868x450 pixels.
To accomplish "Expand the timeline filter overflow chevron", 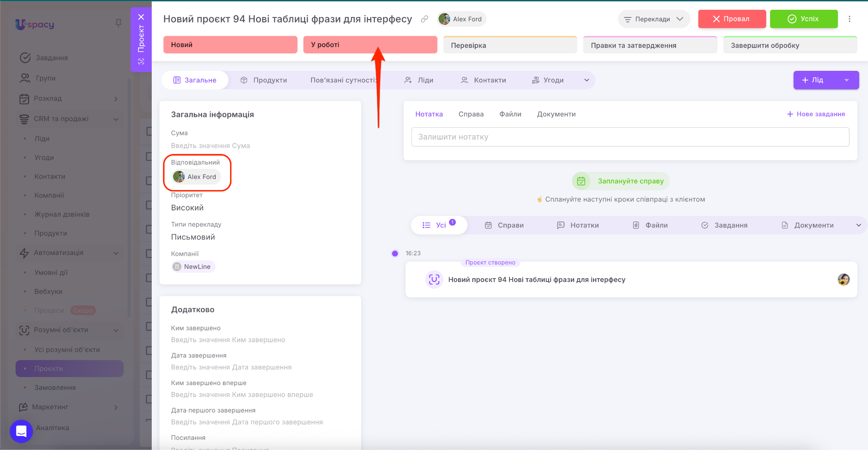I will (x=859, y=225).
